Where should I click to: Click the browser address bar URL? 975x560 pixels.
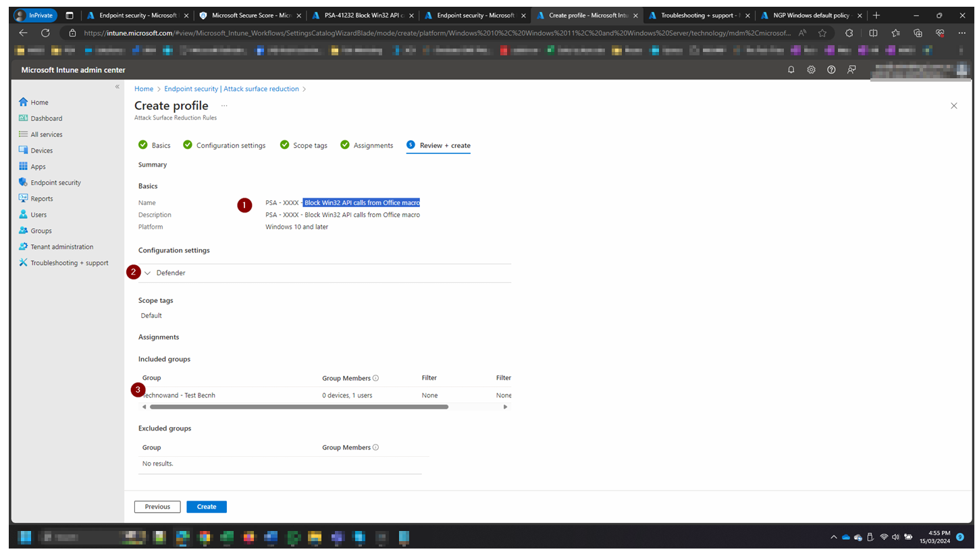[438, 32]
